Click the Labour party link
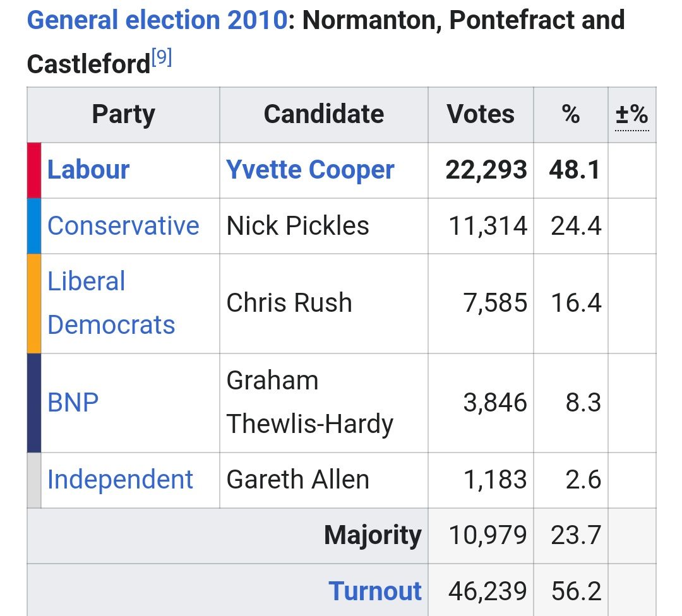 (88, 170)
